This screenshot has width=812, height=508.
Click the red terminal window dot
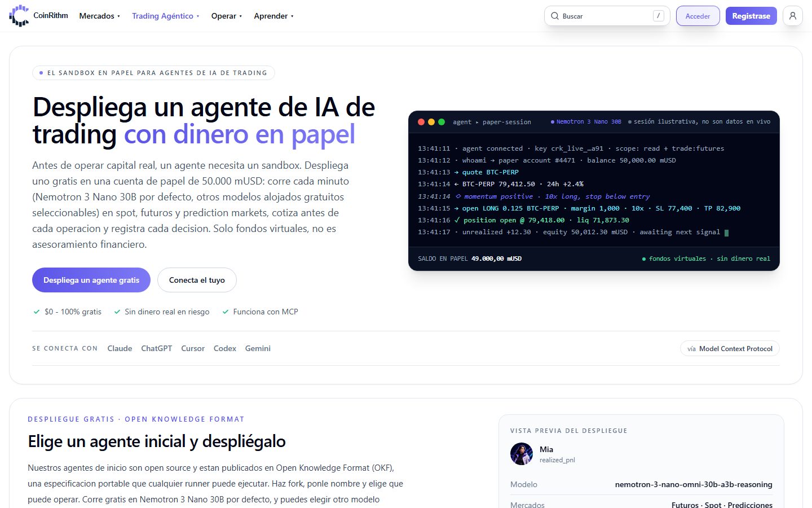421,122
